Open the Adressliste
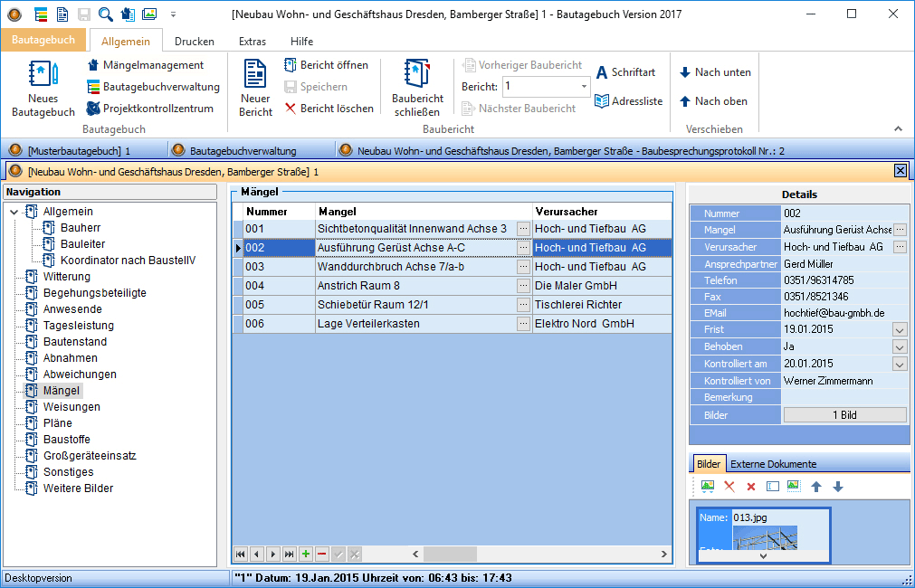The image size is (915, 588). click(628, 101)
